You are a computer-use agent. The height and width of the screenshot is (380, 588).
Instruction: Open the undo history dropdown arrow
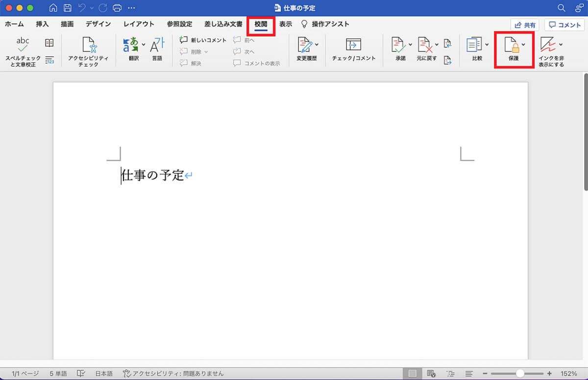91,8
